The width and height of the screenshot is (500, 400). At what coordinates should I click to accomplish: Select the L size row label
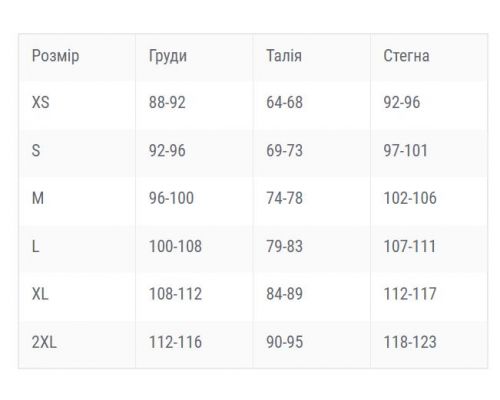pyautogui.click(x=36, y=246)
